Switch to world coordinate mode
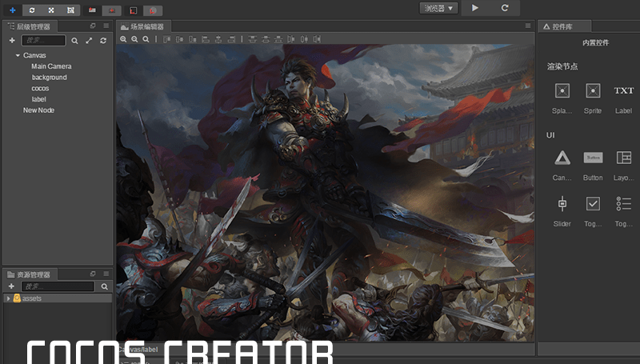The height and width of the screenshot is (364, 640). click(x=153, y=10)
